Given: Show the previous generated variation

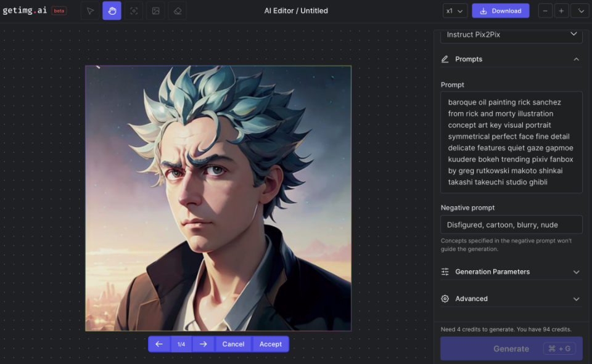Looking at the screenshot, I should tap(159, 344).
